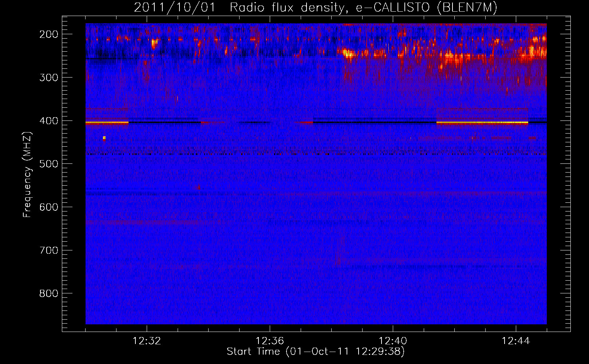Viewport: 589px width, 364px height.
Task: Click the '800' frequency axis label
Action: (x=49, y=293)
